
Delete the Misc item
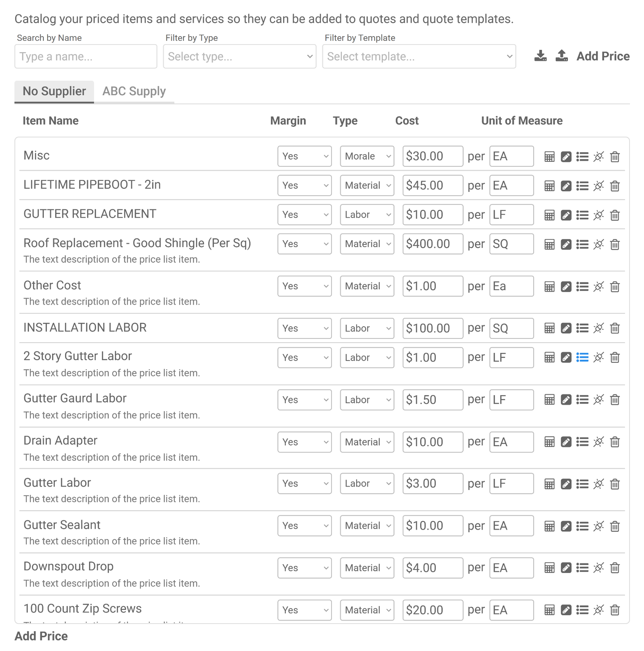(x=615, y=156)
